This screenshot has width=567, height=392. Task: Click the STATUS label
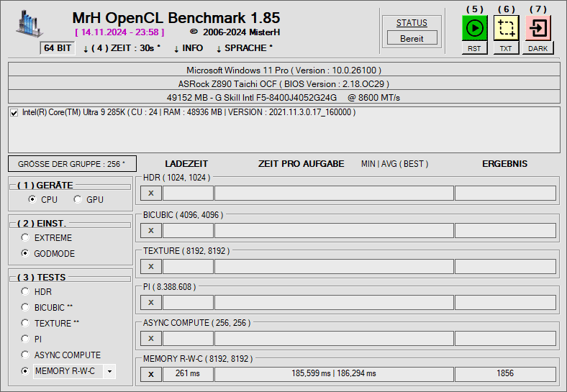click(412, 23)
